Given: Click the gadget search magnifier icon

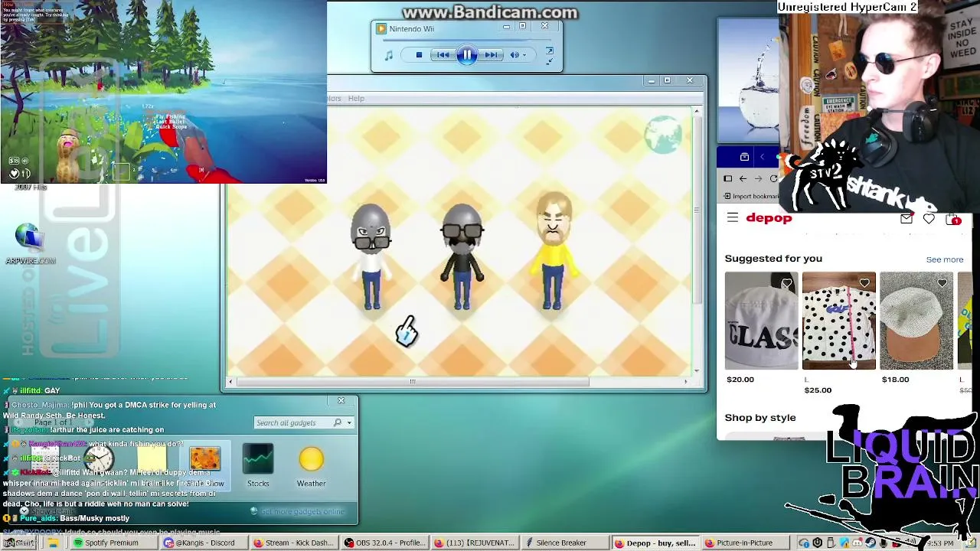Looking at the screenshot, I should [338, 422].
